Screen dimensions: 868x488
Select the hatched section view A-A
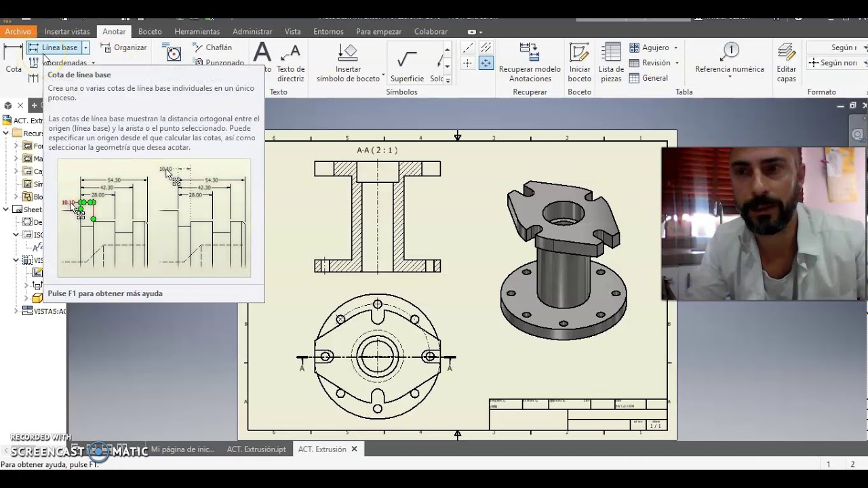(377, 217)
